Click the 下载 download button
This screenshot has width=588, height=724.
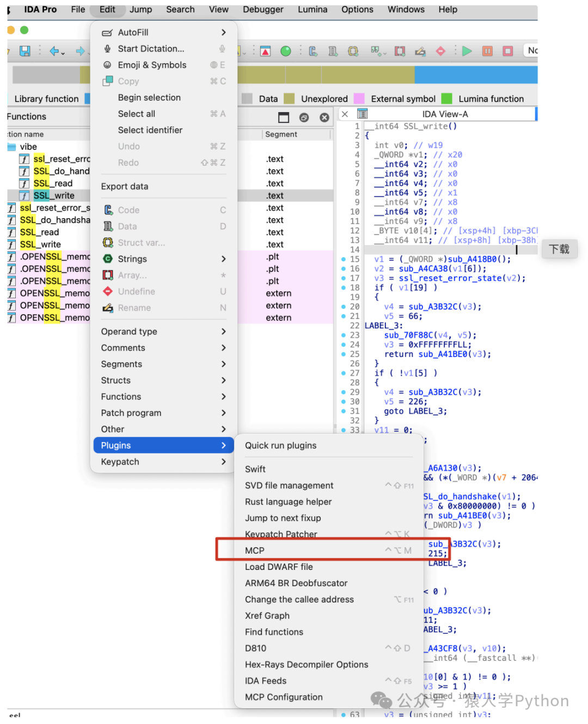(x=559, y=249)
